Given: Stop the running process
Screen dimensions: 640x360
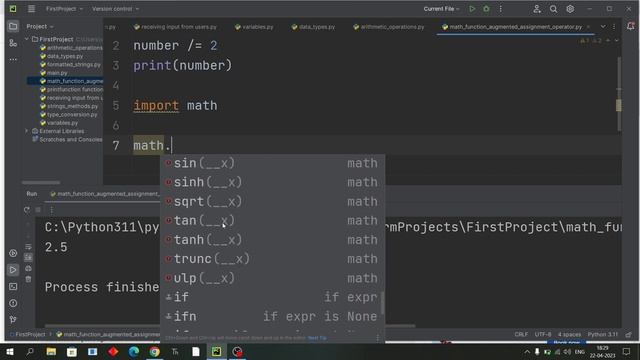Looking at the screenshot, I should (x=38, y=210).
